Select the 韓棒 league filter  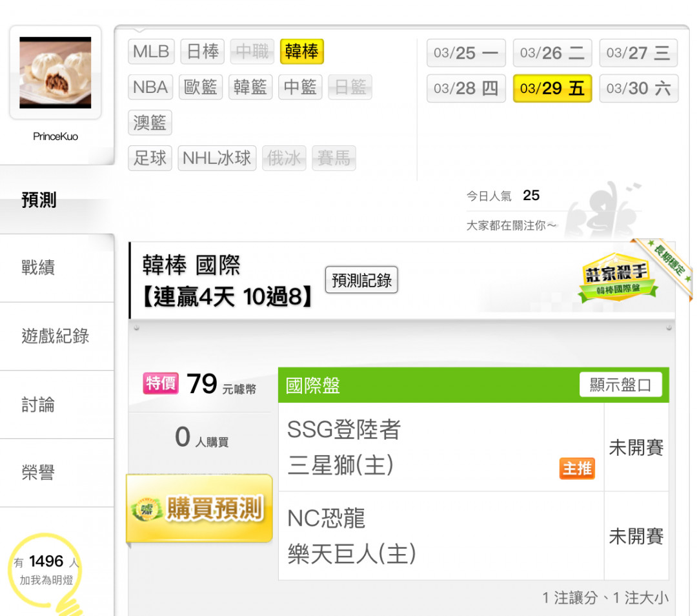coord(302,51)
